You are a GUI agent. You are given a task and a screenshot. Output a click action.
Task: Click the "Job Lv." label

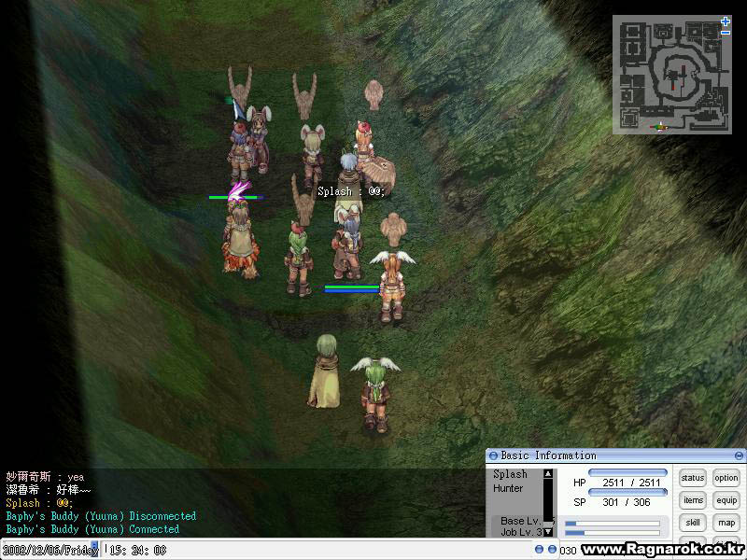coord(519,532)
